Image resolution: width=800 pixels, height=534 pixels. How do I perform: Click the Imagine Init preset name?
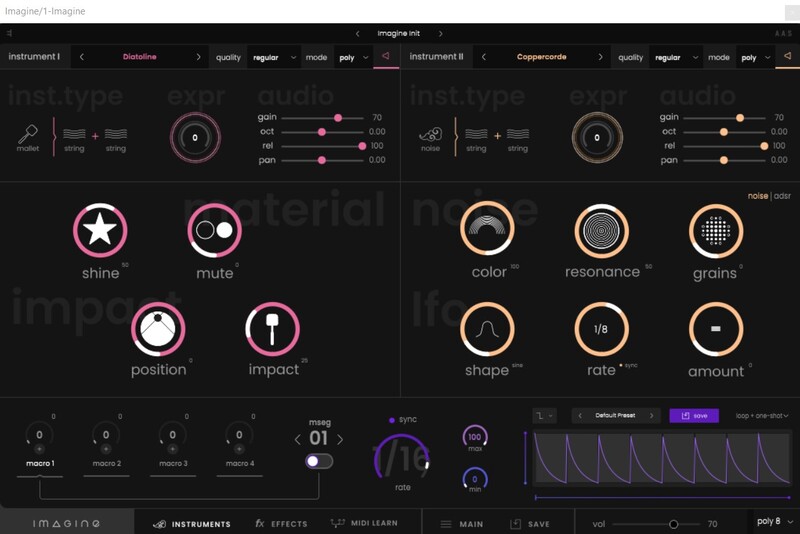(398, 34)
